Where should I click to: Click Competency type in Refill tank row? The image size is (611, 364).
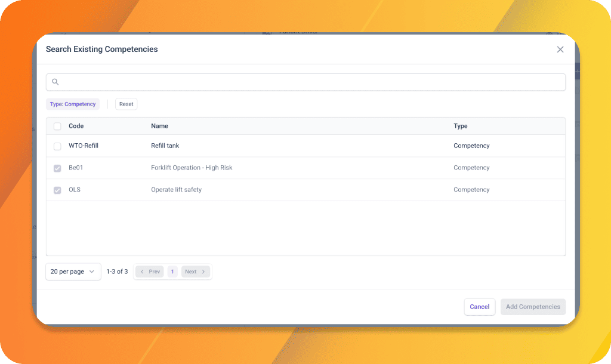point(471,146)
